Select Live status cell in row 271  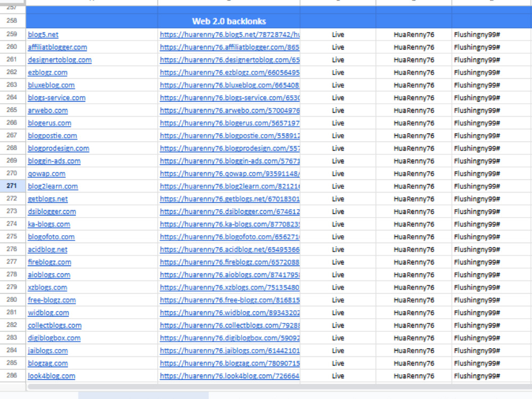pos(338,186)
